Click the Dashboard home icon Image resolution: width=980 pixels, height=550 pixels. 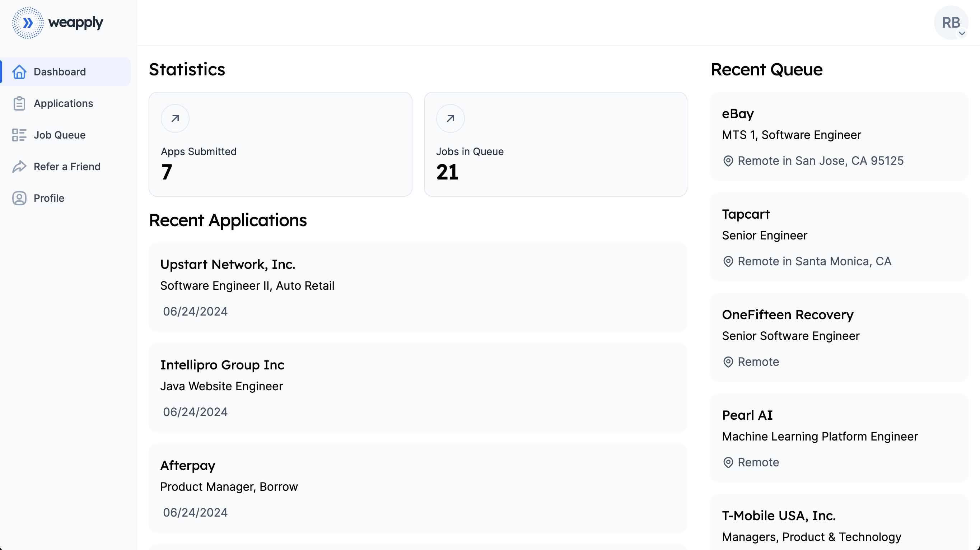(x=19, y=72)
